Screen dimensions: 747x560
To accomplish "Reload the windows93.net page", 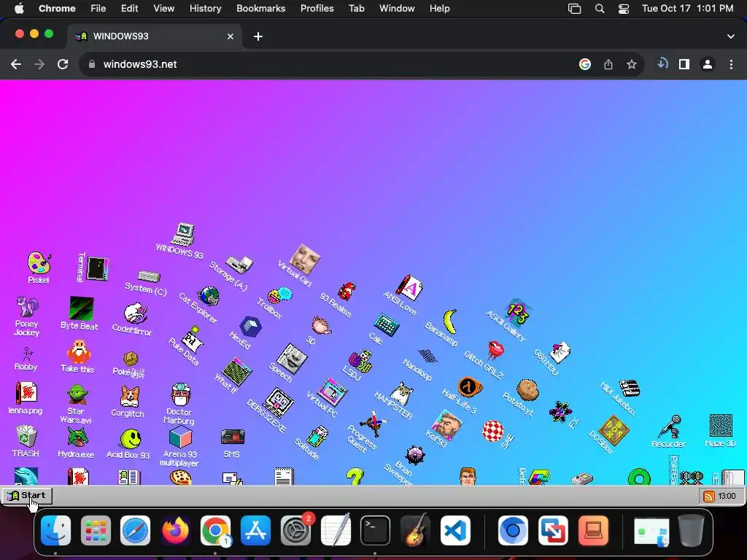I will [x=63, y=64].
